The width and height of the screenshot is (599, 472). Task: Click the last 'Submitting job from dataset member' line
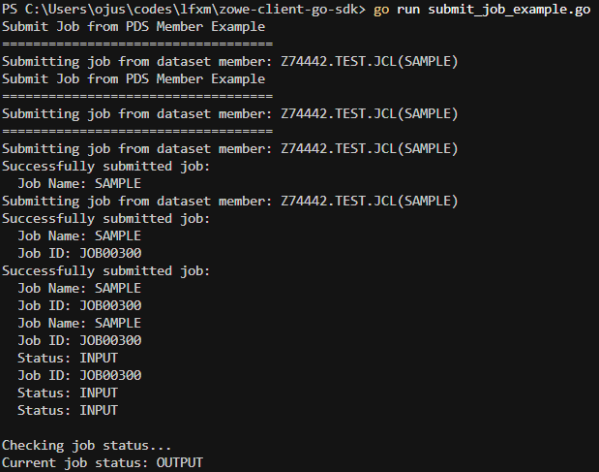click(x=230, y=201)
